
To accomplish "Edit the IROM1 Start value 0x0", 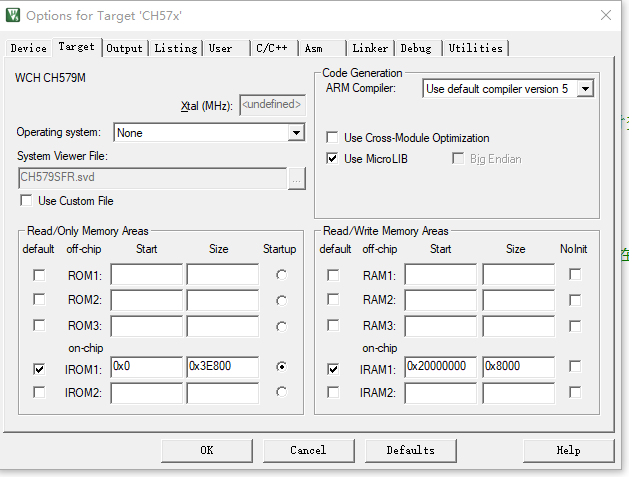I will [x=146, y=367].
